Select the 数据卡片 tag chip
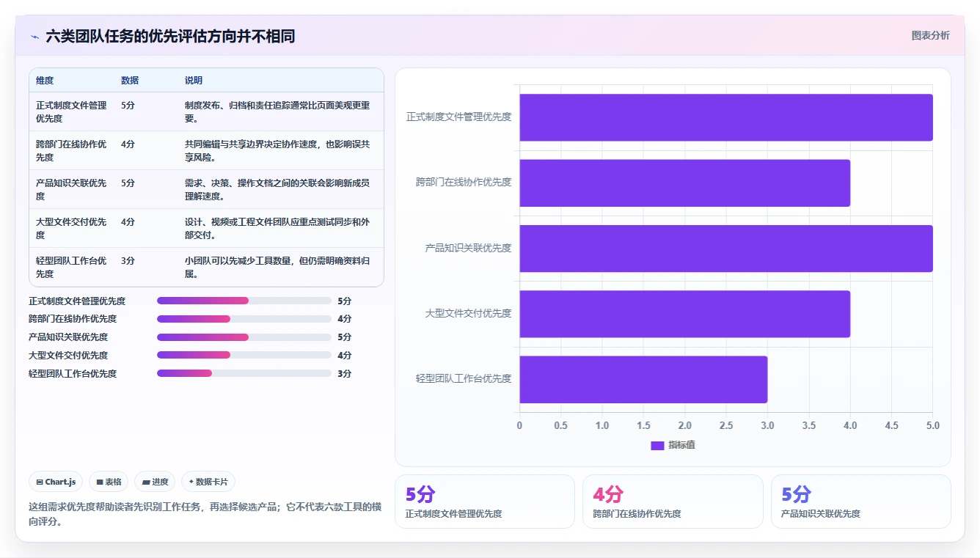This screenshot has height=558, width=980. click(x=208, y=482)
